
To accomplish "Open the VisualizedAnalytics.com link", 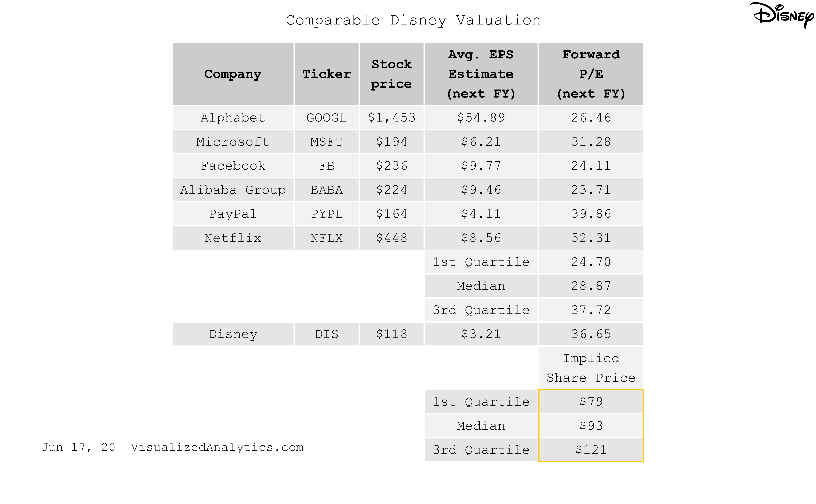I will coord(217,447).
